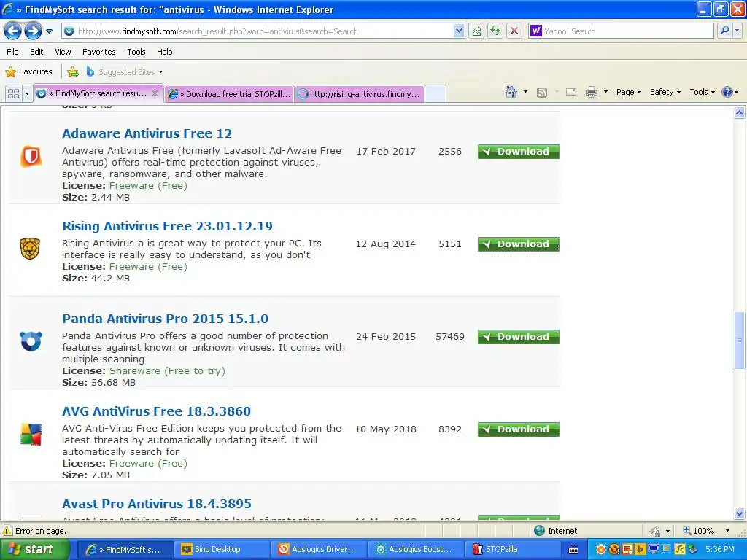Open the Adaware Antivirus Free 12 link
The image size is (747, 560).
click(147, 134)
